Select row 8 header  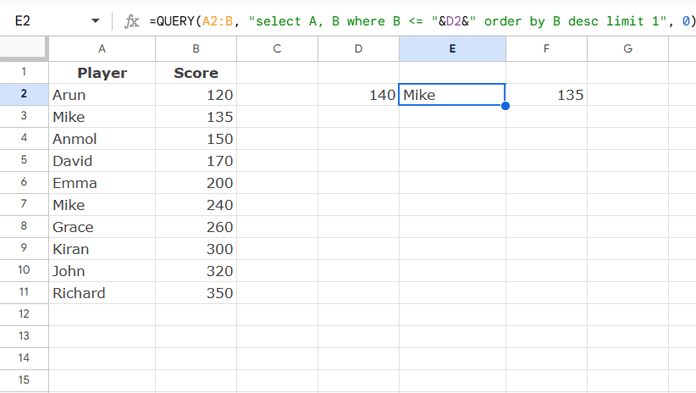coord(24,226)
